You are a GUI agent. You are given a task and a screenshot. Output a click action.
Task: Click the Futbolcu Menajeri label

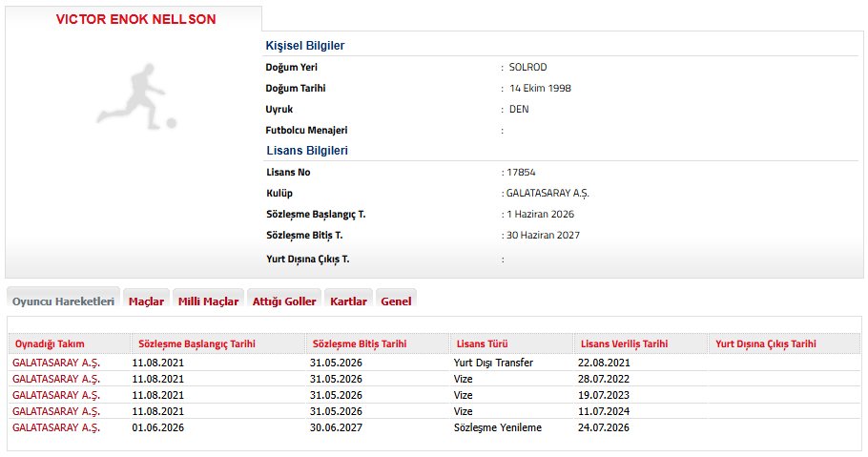click(x=307, y=130)
